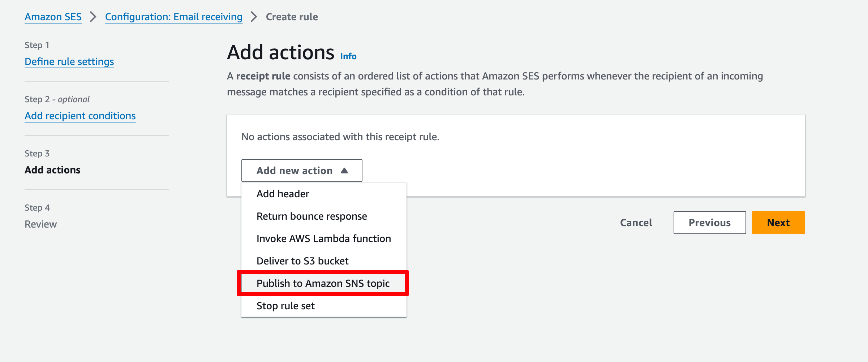The image size is (868, 362).
Task: Click the chevron after Amazon SES breadcrumb
Action: pos(93,17)
